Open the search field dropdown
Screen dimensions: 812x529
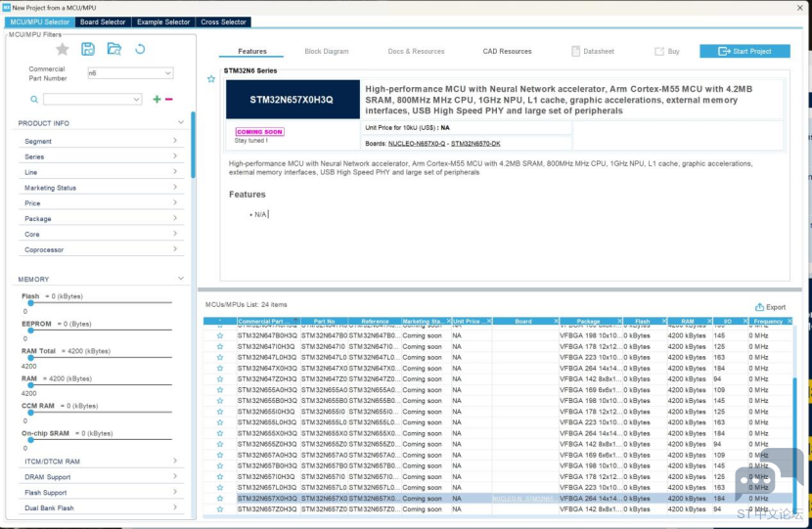[136, 100]
